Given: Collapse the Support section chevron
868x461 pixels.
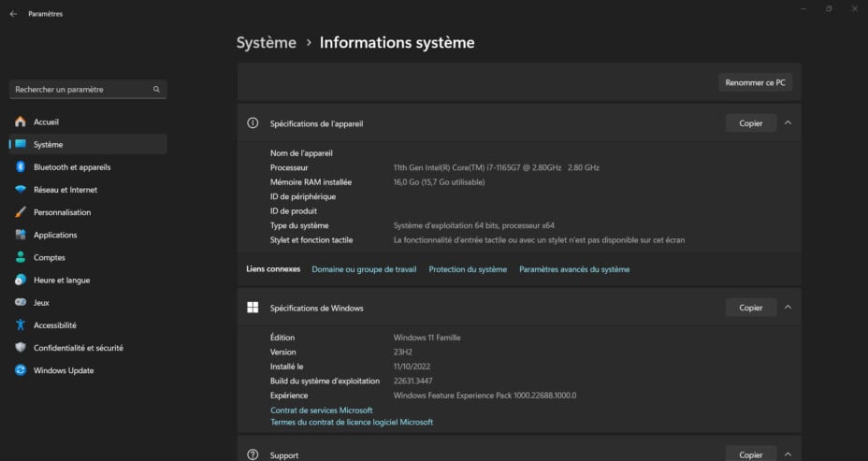Looking at the screenshot, I should (x=788, y=454).
